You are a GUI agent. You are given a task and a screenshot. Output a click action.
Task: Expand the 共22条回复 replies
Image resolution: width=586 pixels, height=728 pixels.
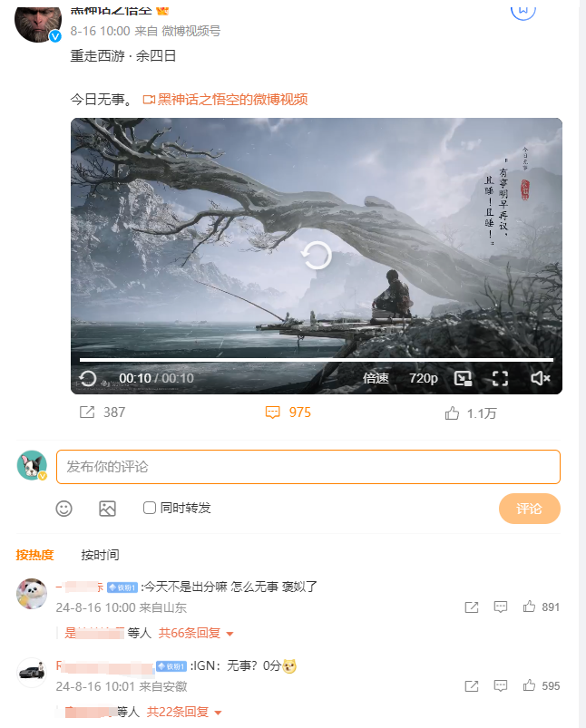coord(184,712)
